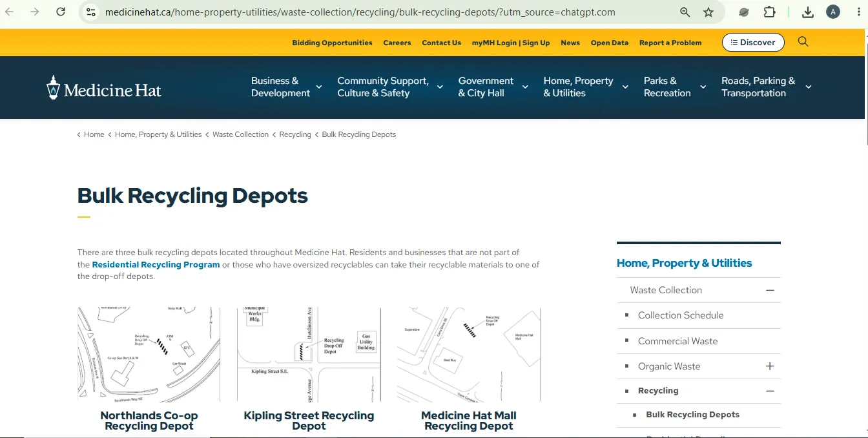Expand the Organic Waste sidebar item
868x438 pixels.
coord(770,366)
